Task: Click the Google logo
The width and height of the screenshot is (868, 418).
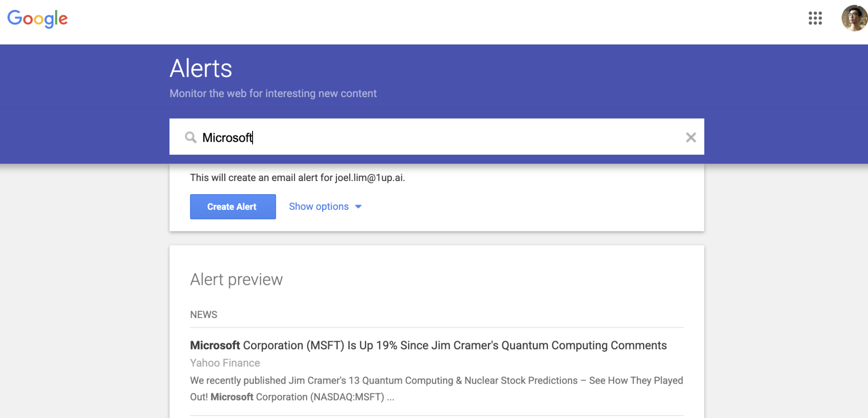Action: pos(38,19)
